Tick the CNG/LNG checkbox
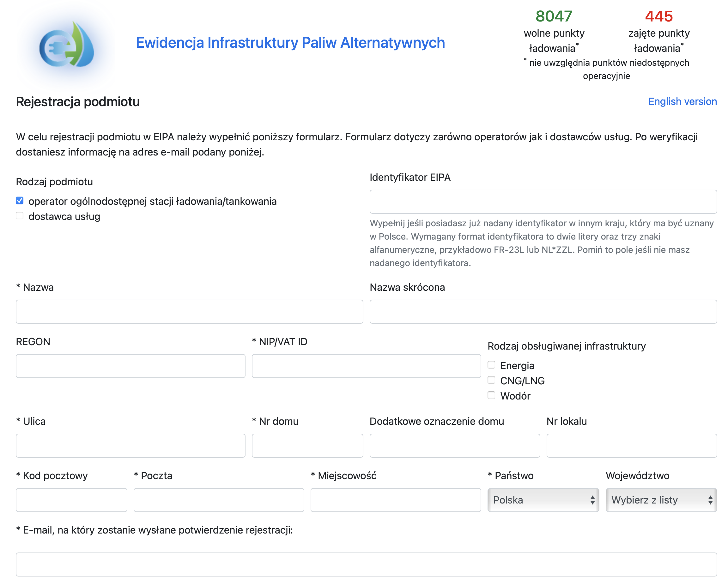The image size is (728, 586). pos(491,380)
